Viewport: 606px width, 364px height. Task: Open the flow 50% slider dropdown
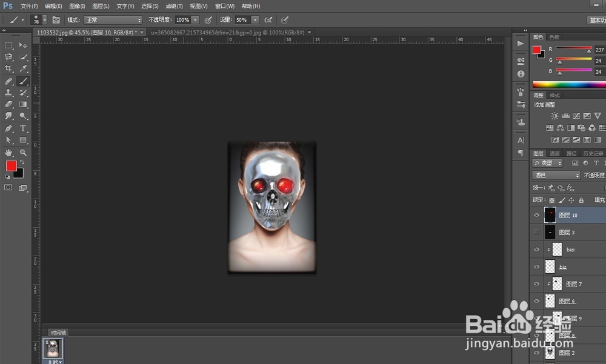[255, 20]
